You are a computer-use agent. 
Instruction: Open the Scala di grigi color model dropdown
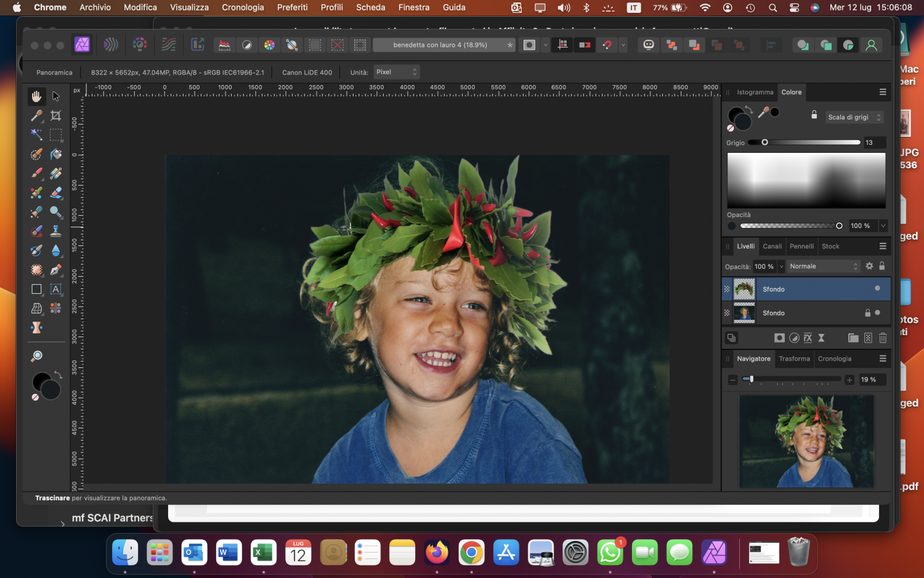(x=854, y=117)
